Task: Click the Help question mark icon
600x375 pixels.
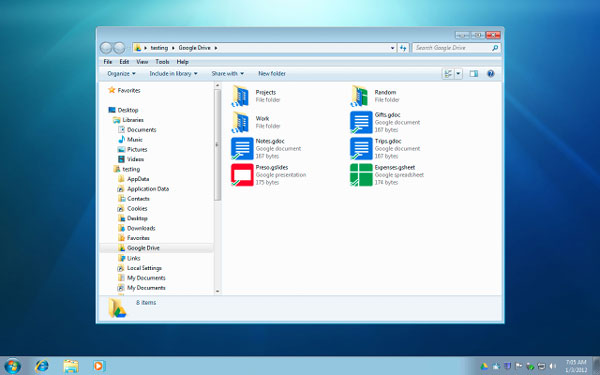Action: 491,73
